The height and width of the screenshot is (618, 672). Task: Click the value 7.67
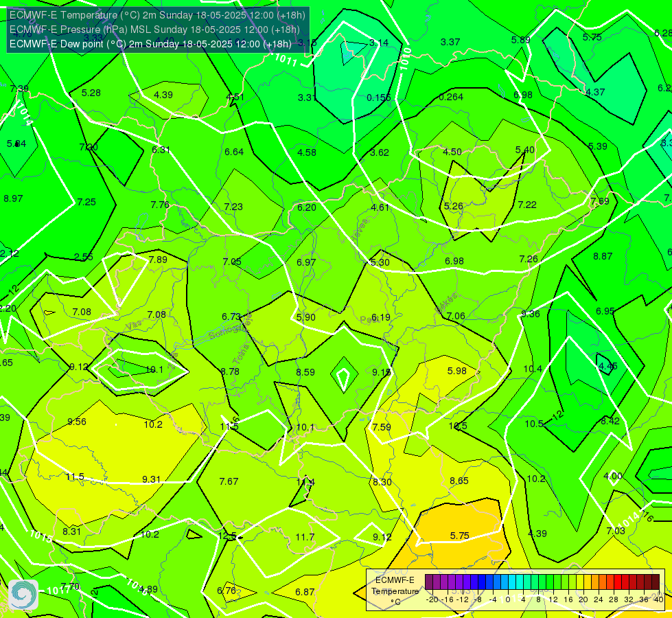click(x=229, y=481)
